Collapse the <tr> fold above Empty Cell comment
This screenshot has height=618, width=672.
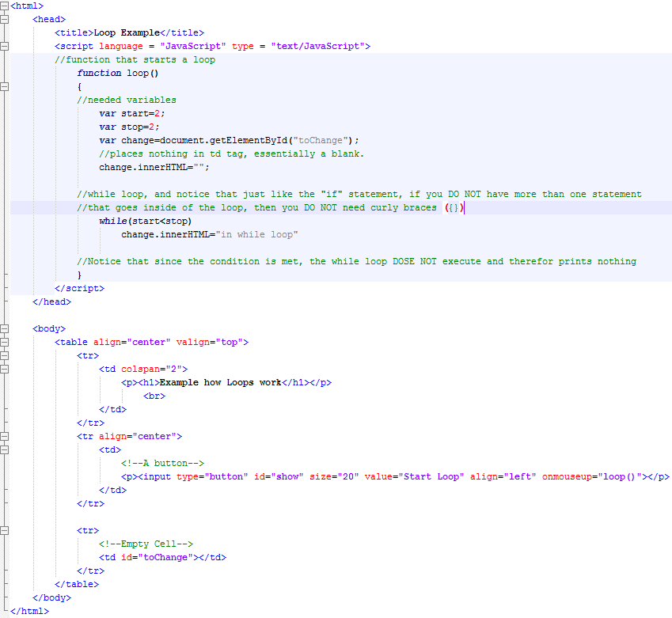coord(4,531)
